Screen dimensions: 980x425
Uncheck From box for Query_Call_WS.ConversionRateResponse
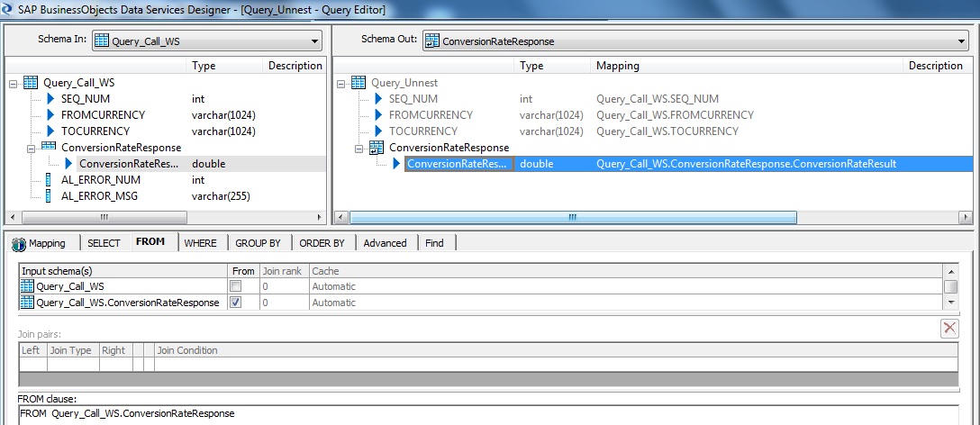(236, 303)
